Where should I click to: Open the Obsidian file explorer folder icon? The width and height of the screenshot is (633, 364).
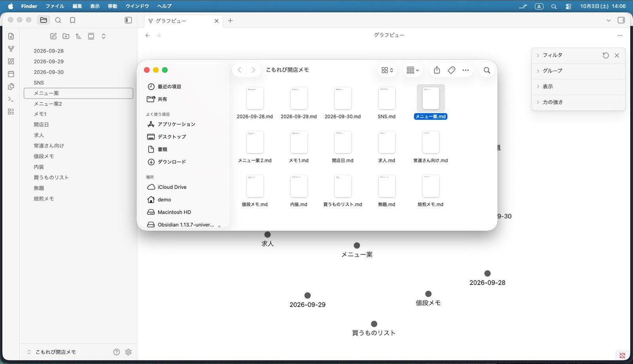(x=44, y=20)
